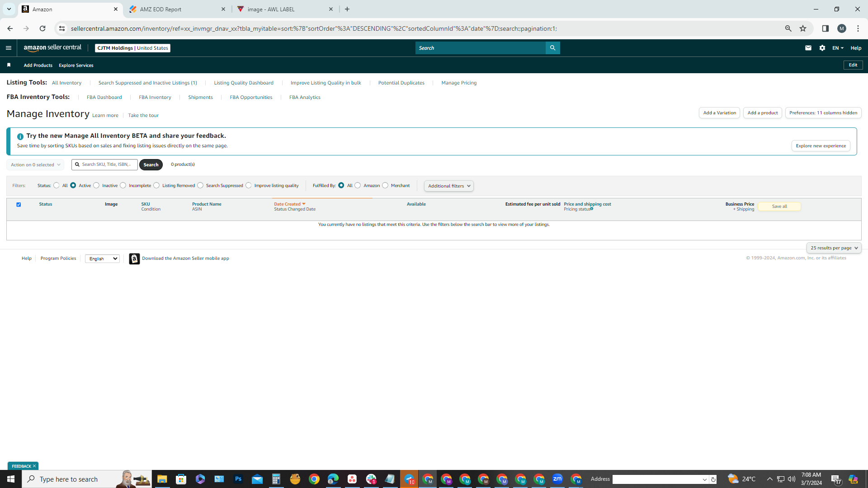868x488 pixels.
Task: Toggle the select-all checkbox in table header
Action: (x=19, y=205)
